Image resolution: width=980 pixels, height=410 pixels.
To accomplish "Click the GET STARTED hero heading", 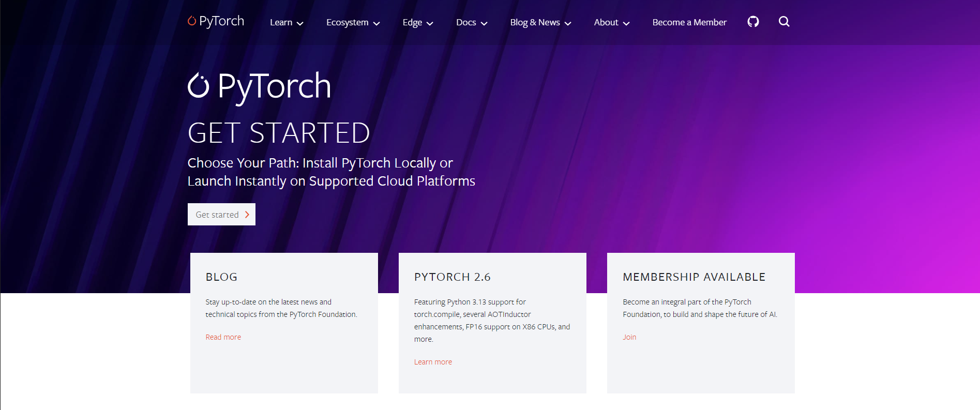I will (279, 133).
